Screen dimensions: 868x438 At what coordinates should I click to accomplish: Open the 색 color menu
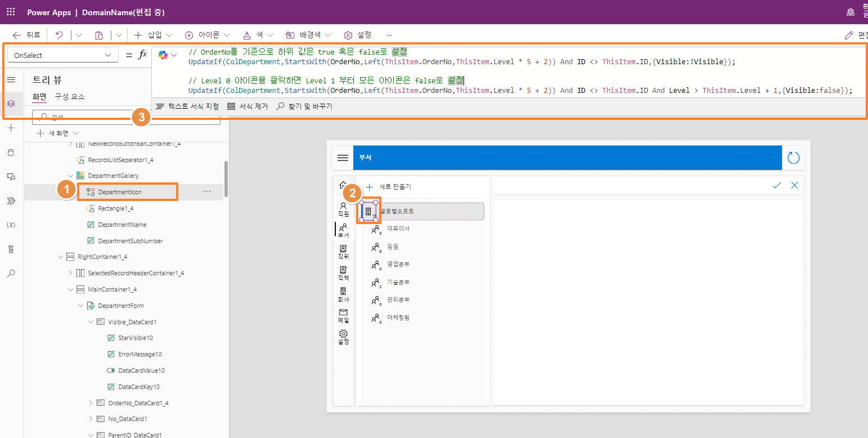[258, 35]
